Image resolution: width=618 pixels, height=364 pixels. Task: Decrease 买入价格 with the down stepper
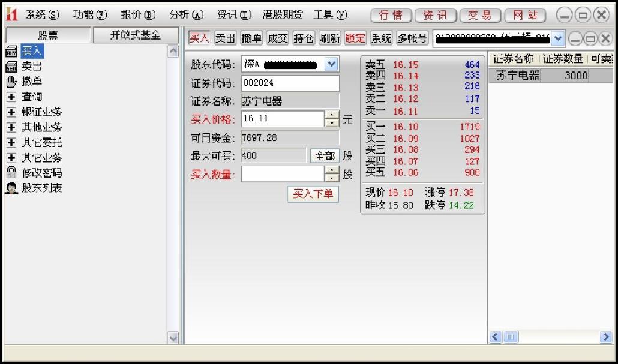[332, 123]
